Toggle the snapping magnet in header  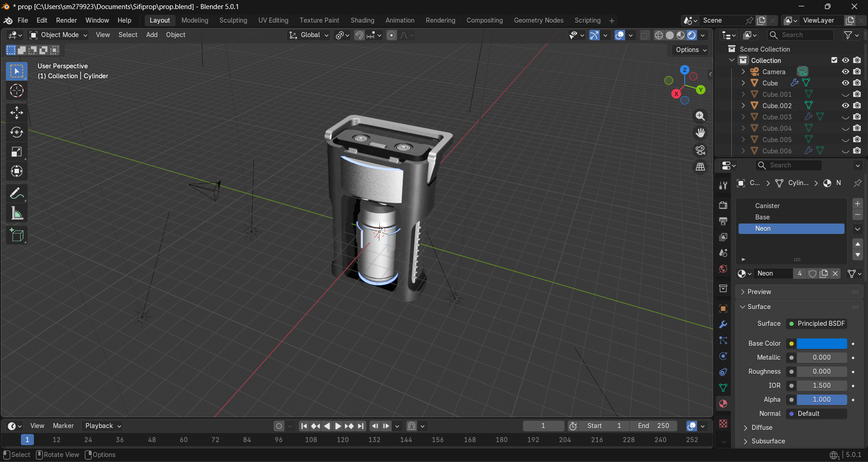click(x=359, y=35)
